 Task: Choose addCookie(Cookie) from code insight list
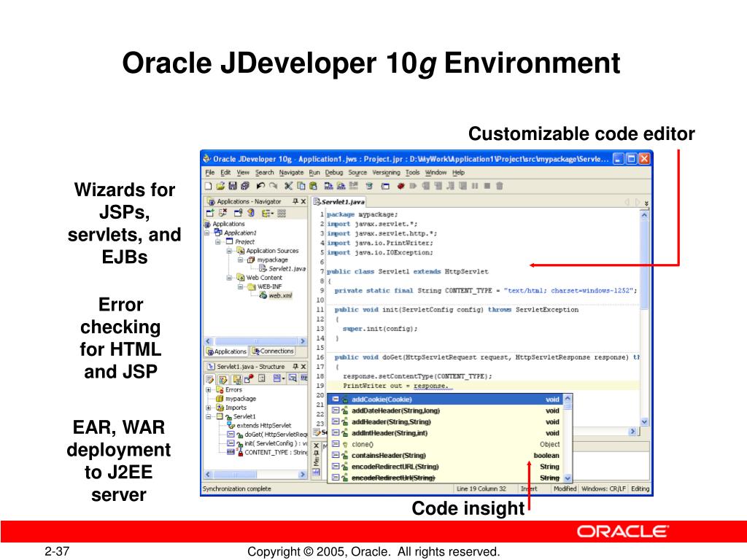coord(446,400)
